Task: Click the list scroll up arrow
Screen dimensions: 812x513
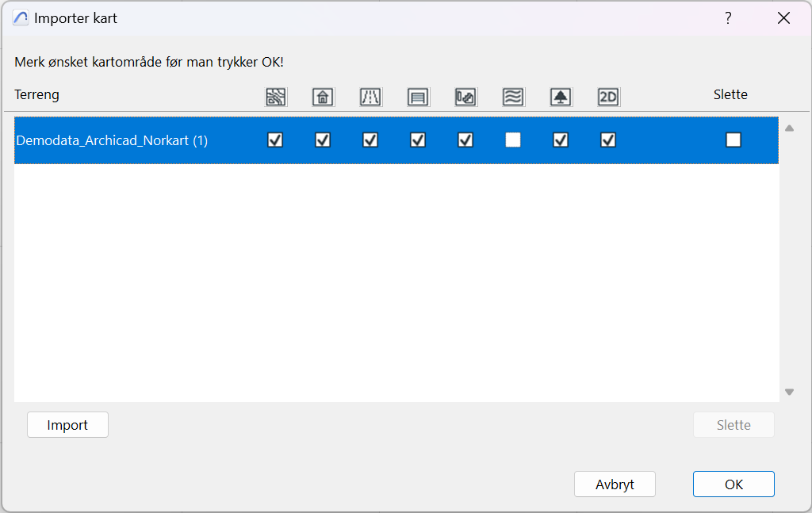Action: 789,128
